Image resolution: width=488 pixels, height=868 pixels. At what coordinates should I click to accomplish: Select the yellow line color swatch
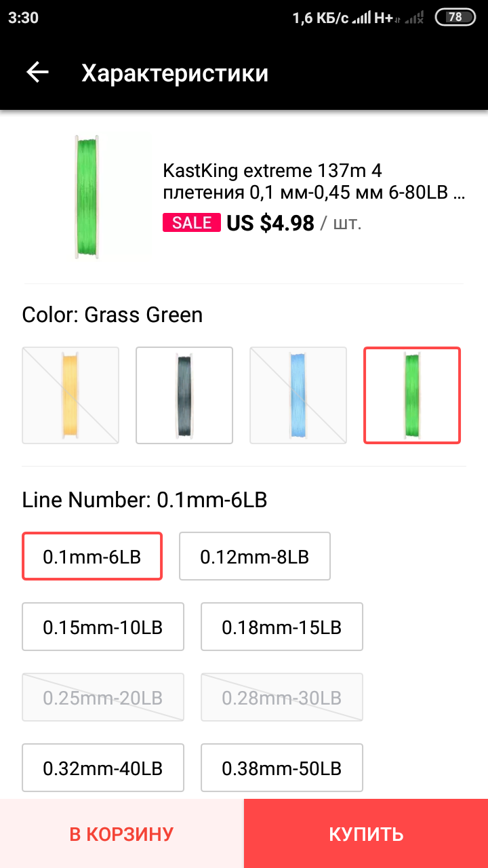click(70, 395)
